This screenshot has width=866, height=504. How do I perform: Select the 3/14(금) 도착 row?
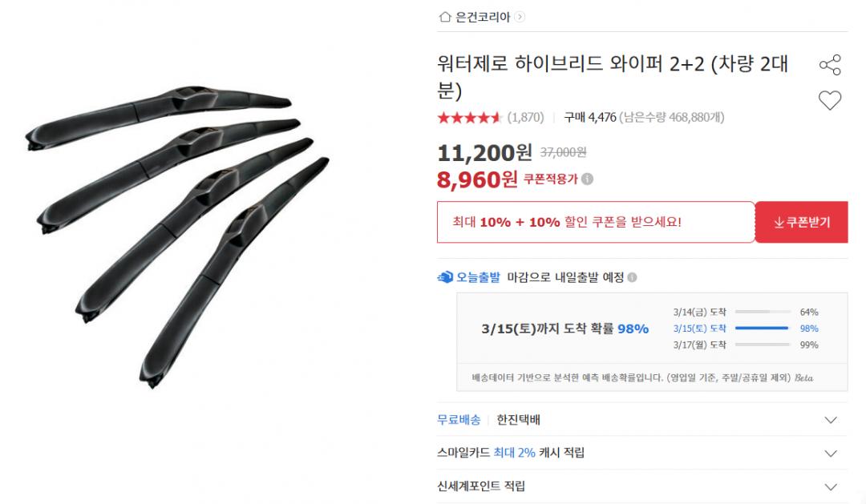[x=745, y=312]
